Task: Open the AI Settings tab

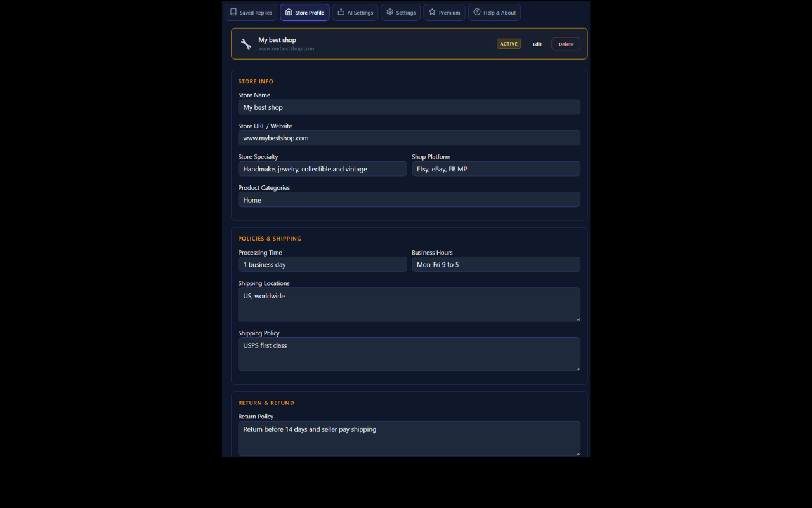Action: [355, 13]
